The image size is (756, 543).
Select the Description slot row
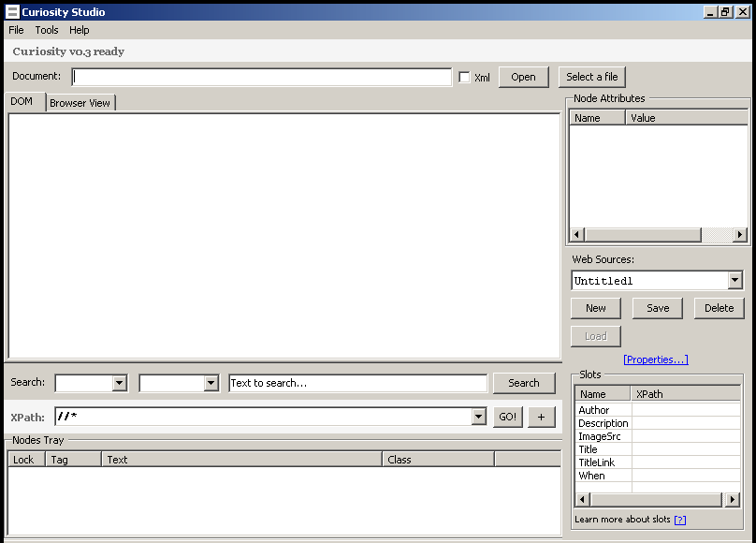[658, 423]
